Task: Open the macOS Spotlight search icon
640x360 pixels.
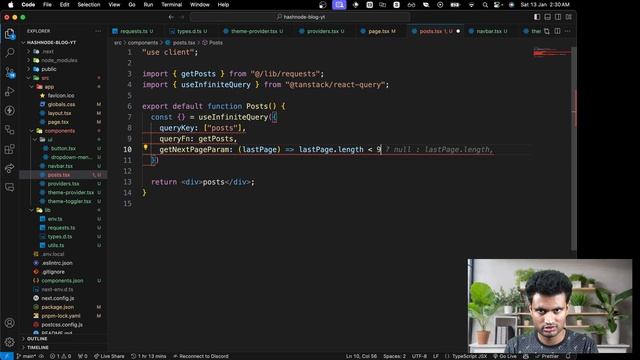Action: point(485,5)
